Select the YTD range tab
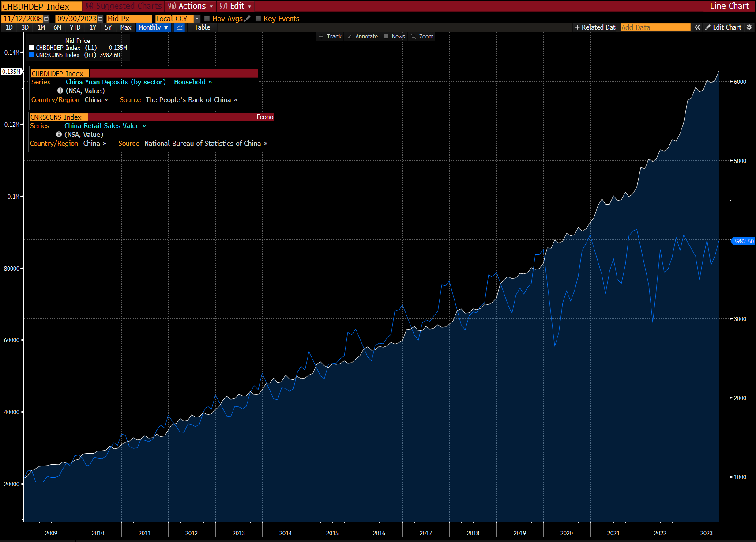This screenshot has width=756, height=542. point(75,27)
